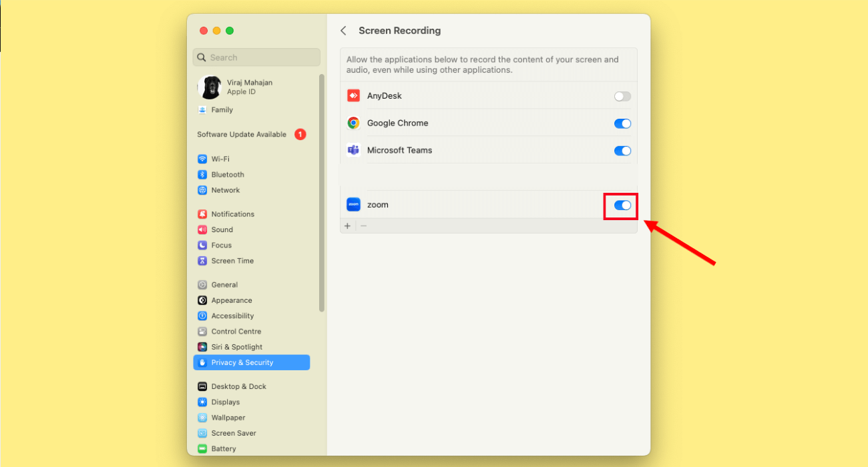Click the Microsoft Teams app icon
This screenshot has width=868, height=467.
point(353,150)
